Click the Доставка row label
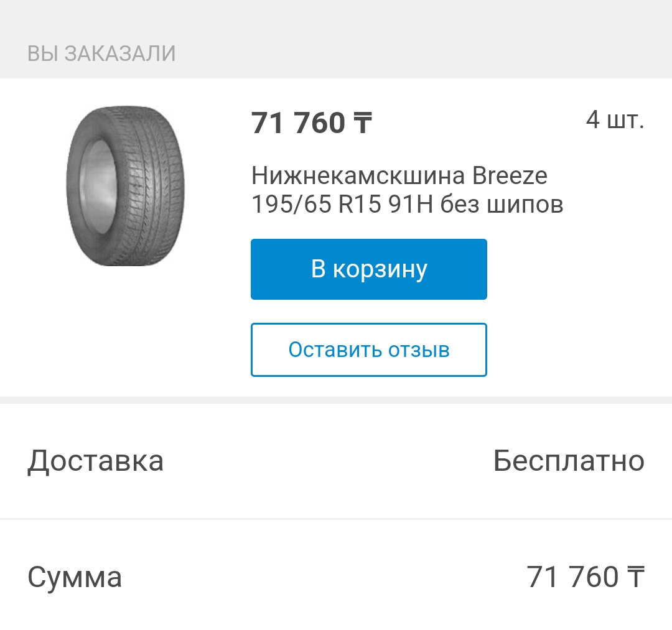Screen dimensions: 672x630 click(95, 461)
